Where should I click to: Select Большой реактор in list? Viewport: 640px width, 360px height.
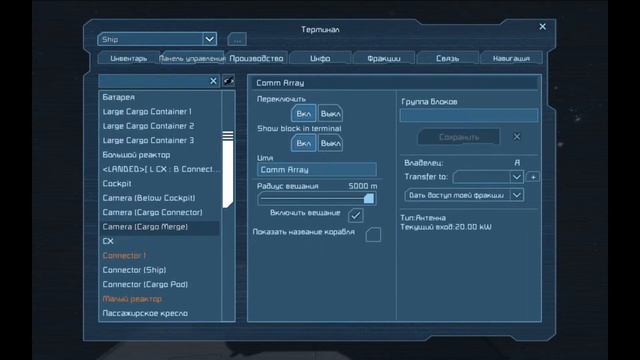[159, 155]
